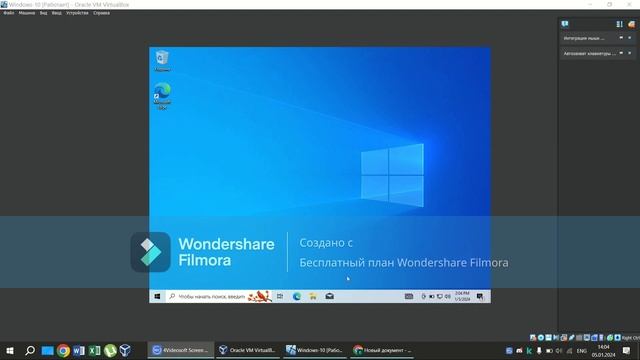Open File Explorer in the guest taskbar
The width and height of the screenshot is (640, 360).
[x=313, y=296]
